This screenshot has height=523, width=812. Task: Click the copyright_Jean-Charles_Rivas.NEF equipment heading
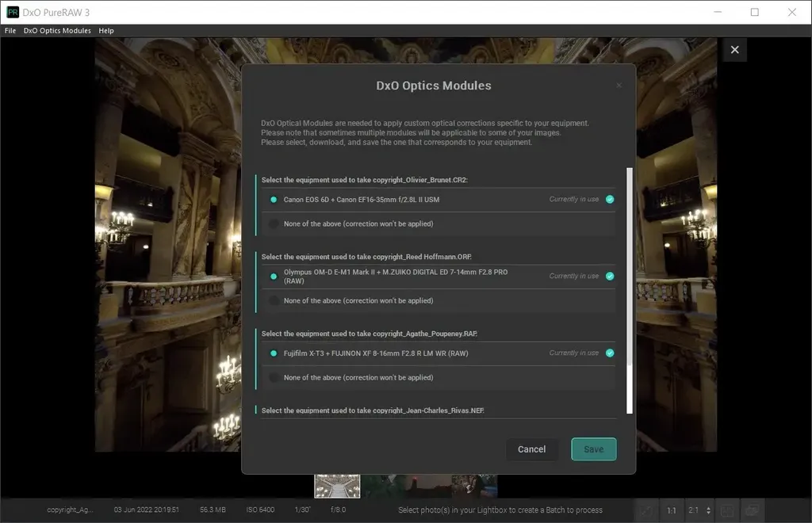pos(373,410)
